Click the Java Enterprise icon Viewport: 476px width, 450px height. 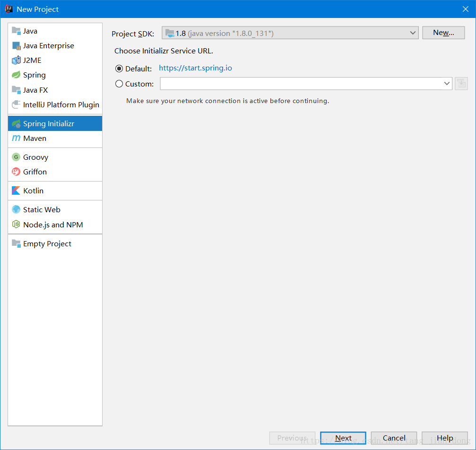(16, 45)
